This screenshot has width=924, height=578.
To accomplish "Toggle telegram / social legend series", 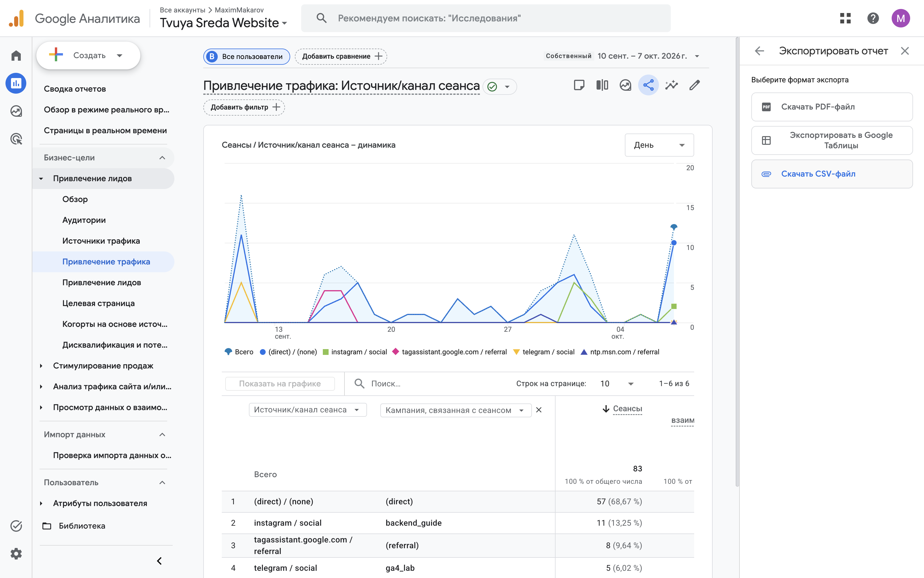I will [x=544, y=352].
